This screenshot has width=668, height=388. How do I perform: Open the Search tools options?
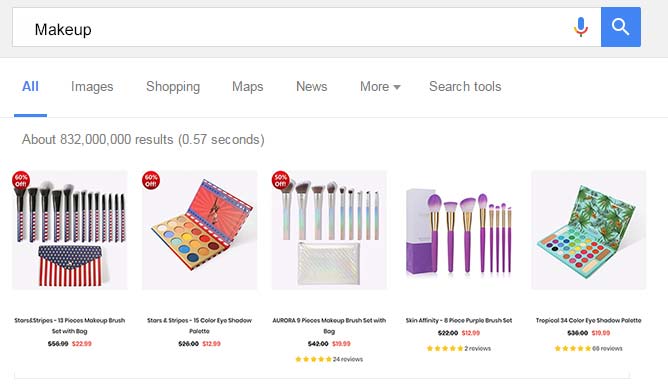[x=465, y=86]
